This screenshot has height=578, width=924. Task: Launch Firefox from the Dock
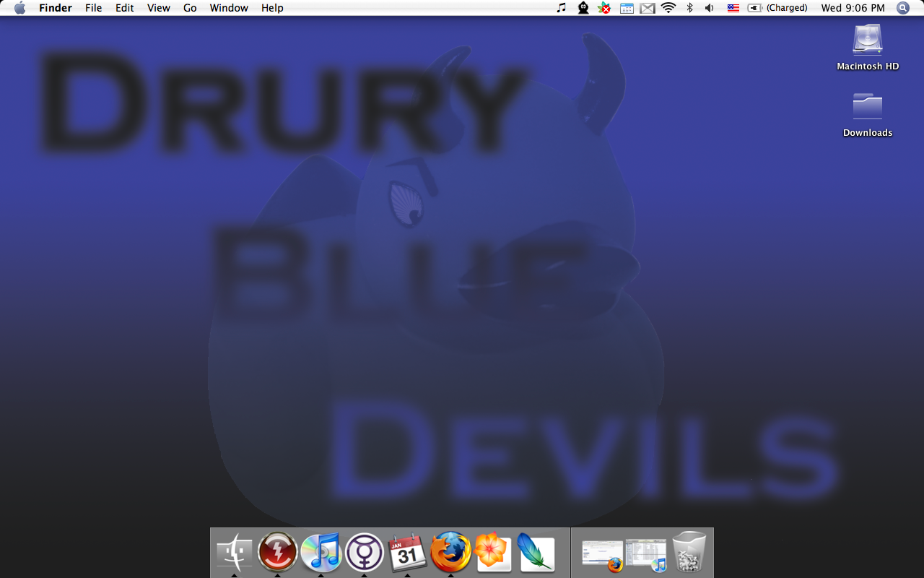click(451, 553)
